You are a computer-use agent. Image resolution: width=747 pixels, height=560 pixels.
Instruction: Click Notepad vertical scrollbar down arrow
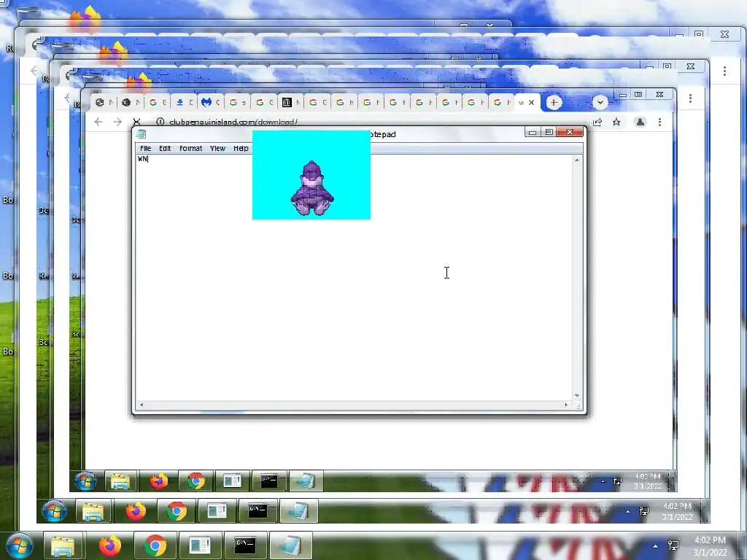coord(576,396)
